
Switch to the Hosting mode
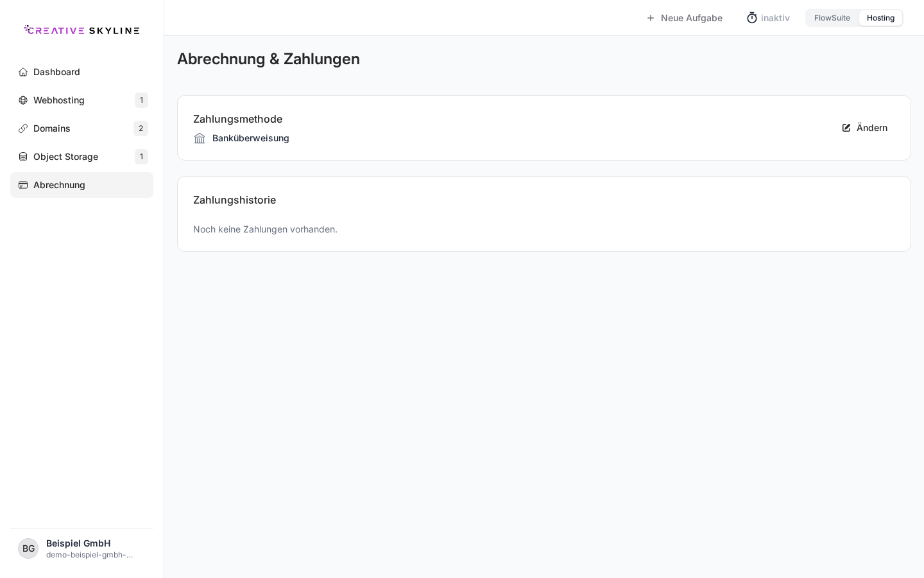click(880, 18)
